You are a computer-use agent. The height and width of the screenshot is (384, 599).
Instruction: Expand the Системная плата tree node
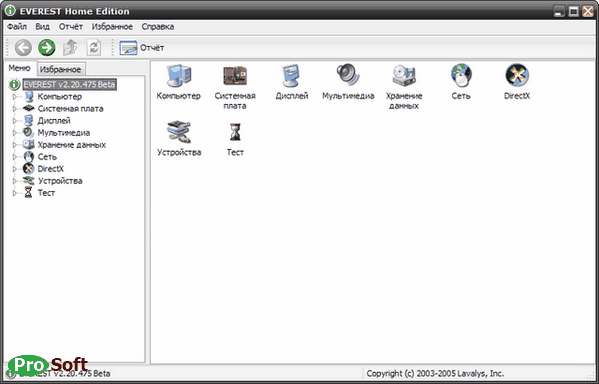(15, 109)
